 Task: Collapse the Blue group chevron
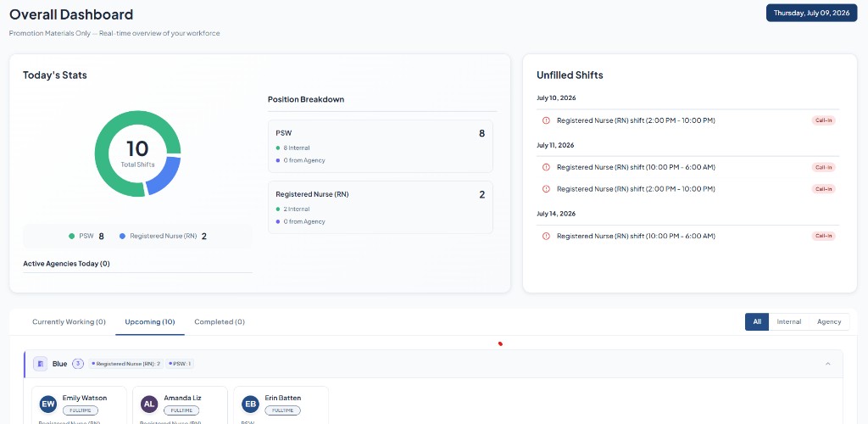tap(827, 364)
